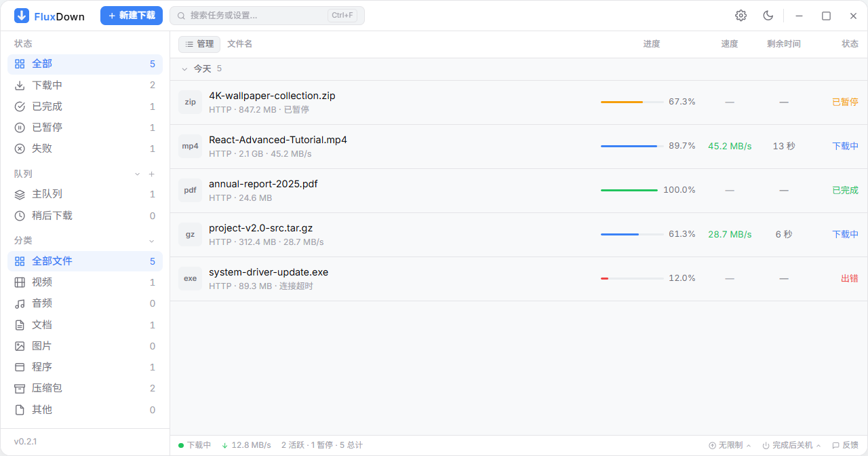Click the zip file type icon
868x456 pixels.
coord(191,102)
